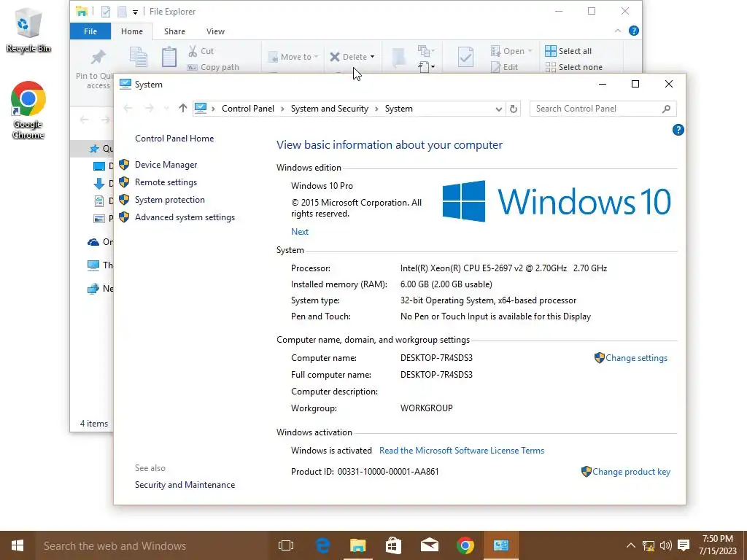
Task: Click File Explorer help icon
Action: point(634,31)
